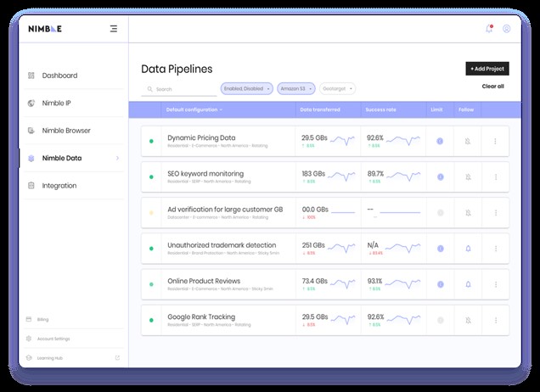This screenshot has height=392, width=540.
Task: Click the Nimble Browser sidebar icon
Action: [x=31, y=131]
